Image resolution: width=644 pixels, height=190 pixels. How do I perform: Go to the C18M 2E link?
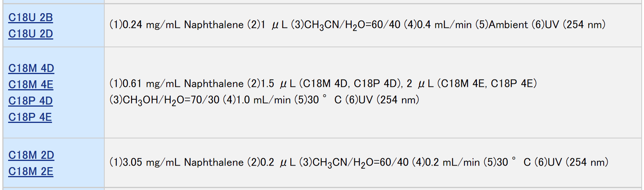31,171
